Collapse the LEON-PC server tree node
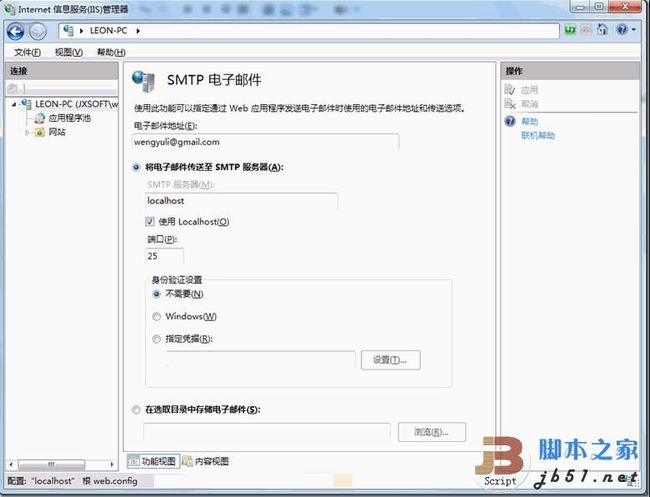 coord(14,104)
